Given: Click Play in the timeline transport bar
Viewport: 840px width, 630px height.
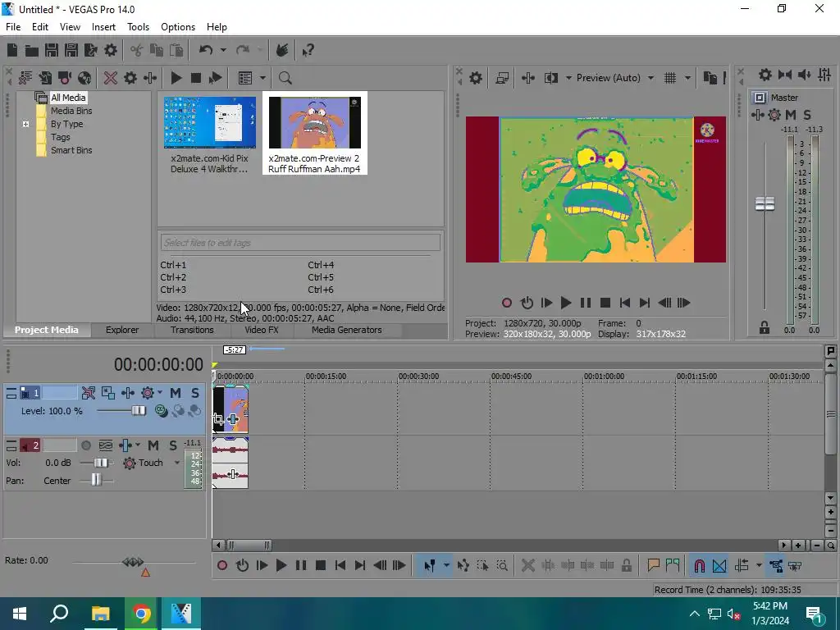Looking at the screenshot, I should (281, 566).
